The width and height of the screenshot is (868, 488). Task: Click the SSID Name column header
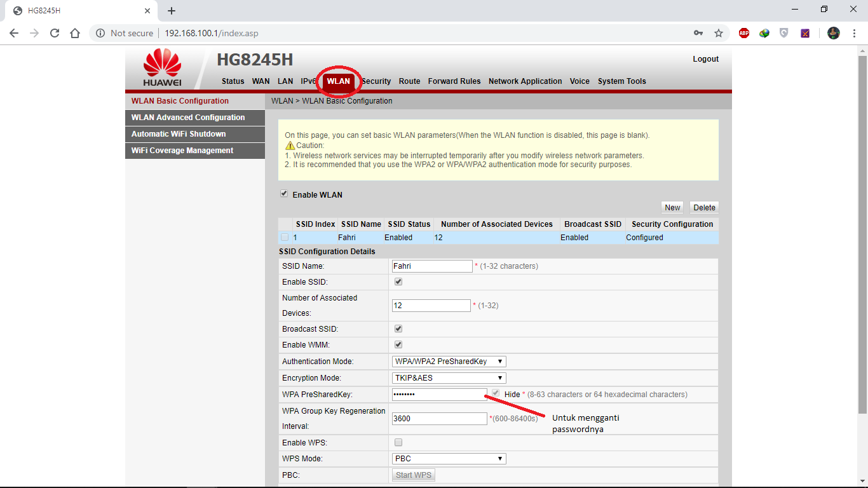coord(361,224)
